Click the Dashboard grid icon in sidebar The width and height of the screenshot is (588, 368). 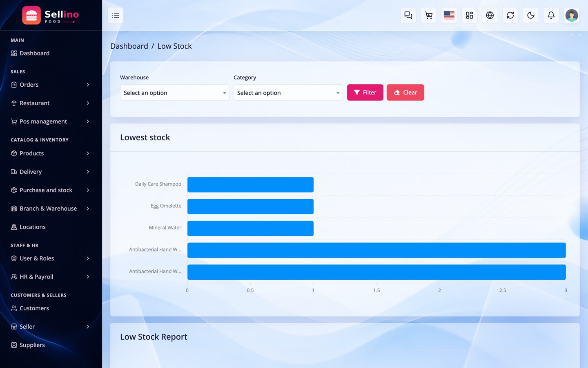(14, 53)
